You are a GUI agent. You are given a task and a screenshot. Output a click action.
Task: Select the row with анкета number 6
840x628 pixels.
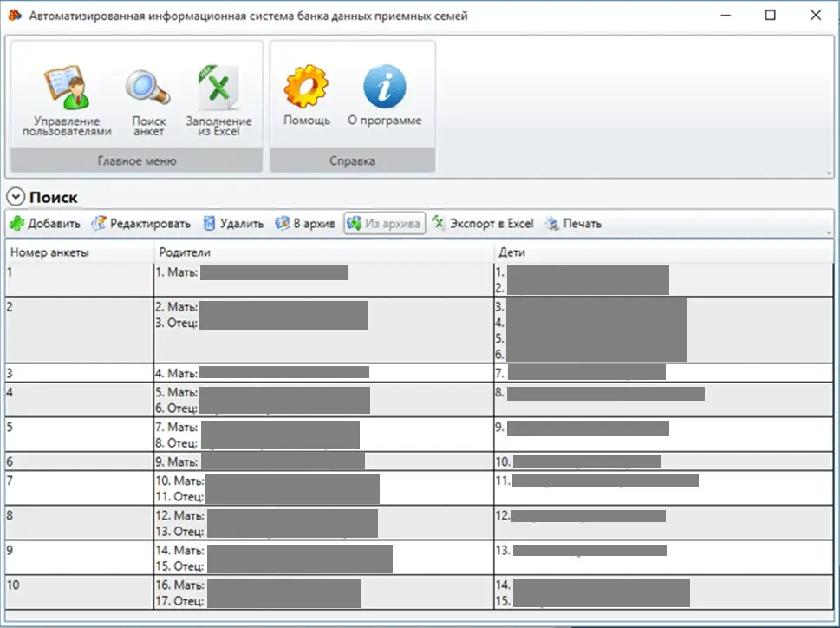(419, 461)
